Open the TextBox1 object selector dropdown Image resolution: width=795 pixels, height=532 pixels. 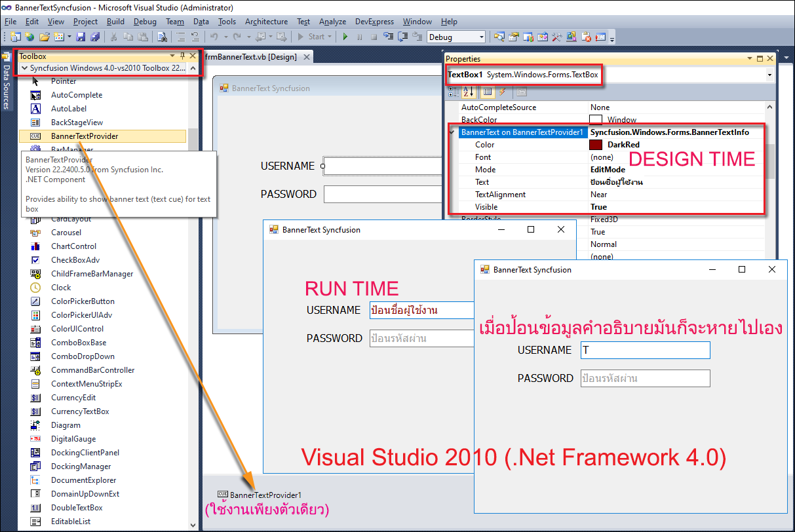pyautogui.click(x=769, y=75)
